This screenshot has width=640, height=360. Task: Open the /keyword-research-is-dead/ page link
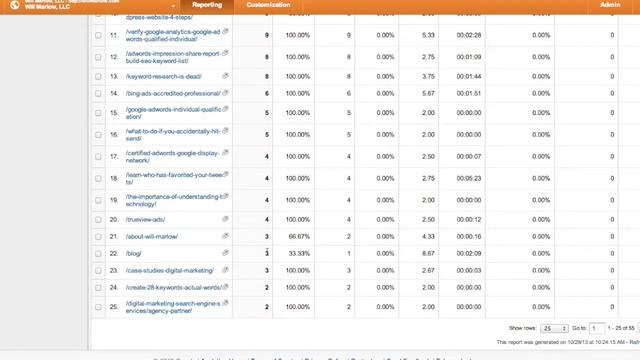(163, 76)
